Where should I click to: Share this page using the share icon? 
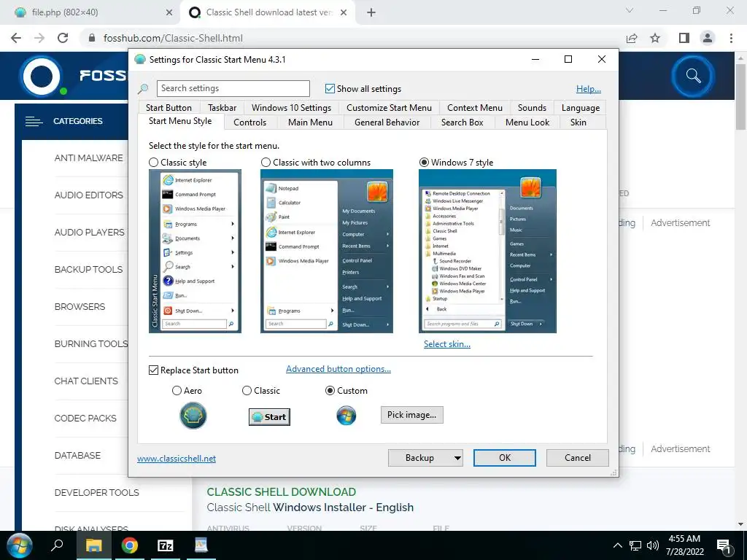click(x=632, y=38)
